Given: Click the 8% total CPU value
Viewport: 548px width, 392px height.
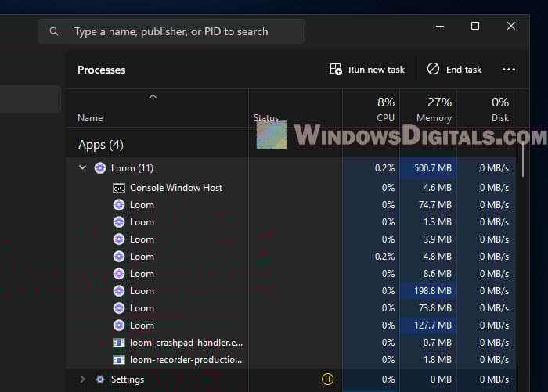Looking at the screenshot, I should [386, 102].
